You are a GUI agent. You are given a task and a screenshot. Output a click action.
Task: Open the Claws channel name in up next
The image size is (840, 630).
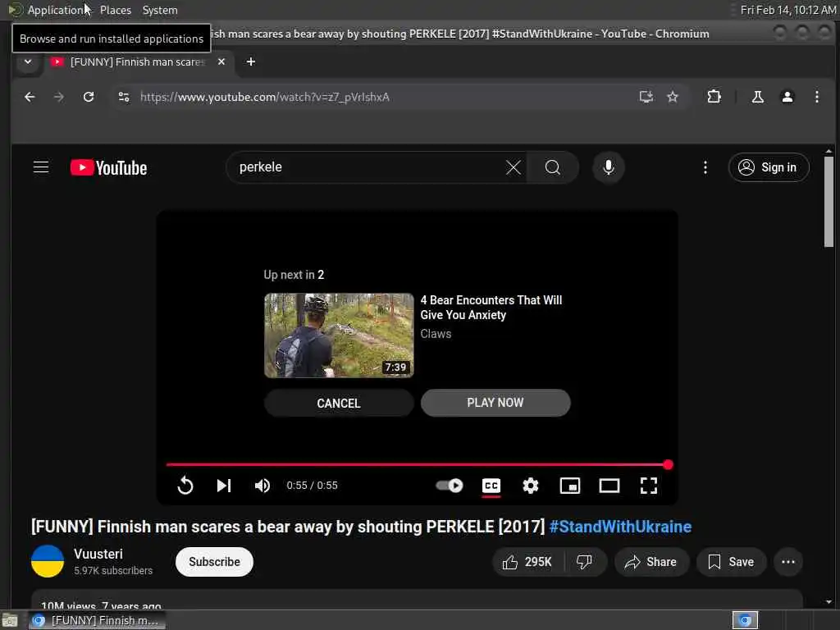click(x=436, y=334)
